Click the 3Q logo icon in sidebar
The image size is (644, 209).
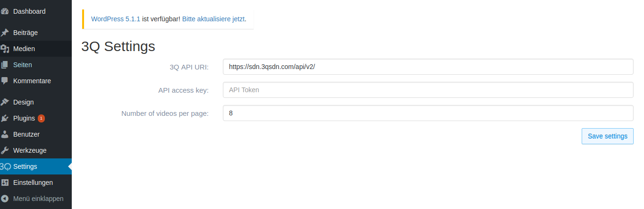[x=5, y=166]
